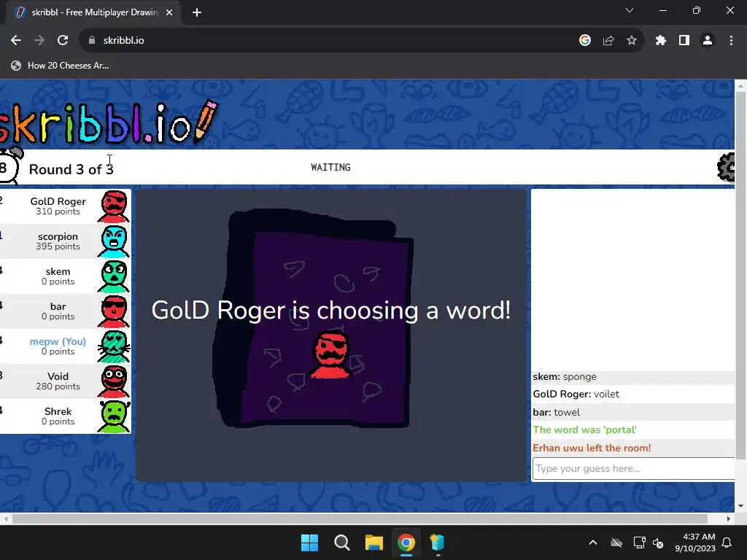Click Shrek's green ogre avatar

(x=115, y=416)
